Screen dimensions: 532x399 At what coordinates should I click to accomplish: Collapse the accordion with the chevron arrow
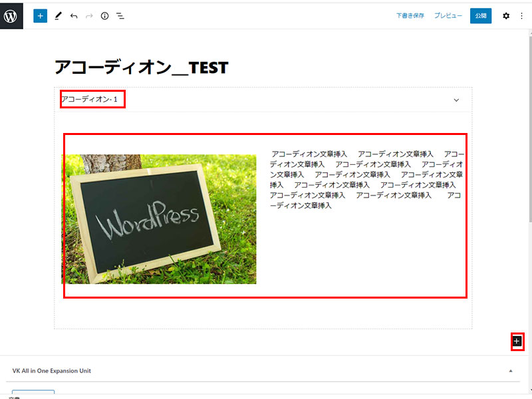pyautogui.click(x=456, y=100)
